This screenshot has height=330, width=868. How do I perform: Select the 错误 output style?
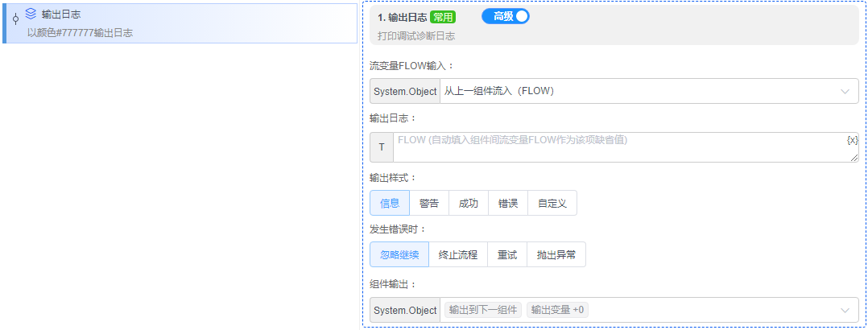508,203
